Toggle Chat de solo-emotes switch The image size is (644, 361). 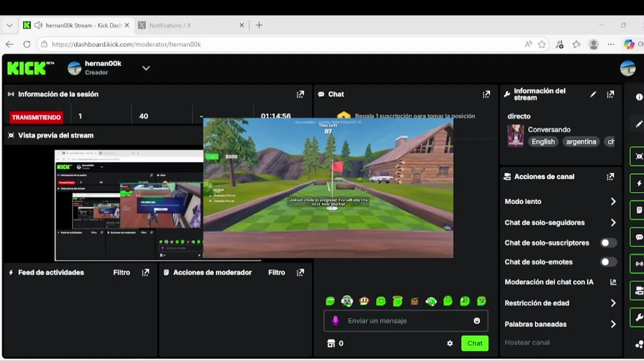coord(608,262)
